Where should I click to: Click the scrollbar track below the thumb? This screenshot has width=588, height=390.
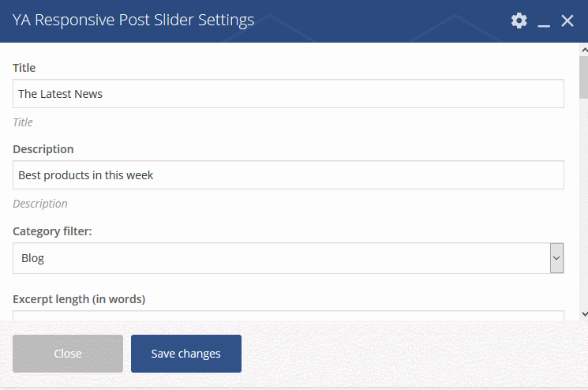point(584,202)
